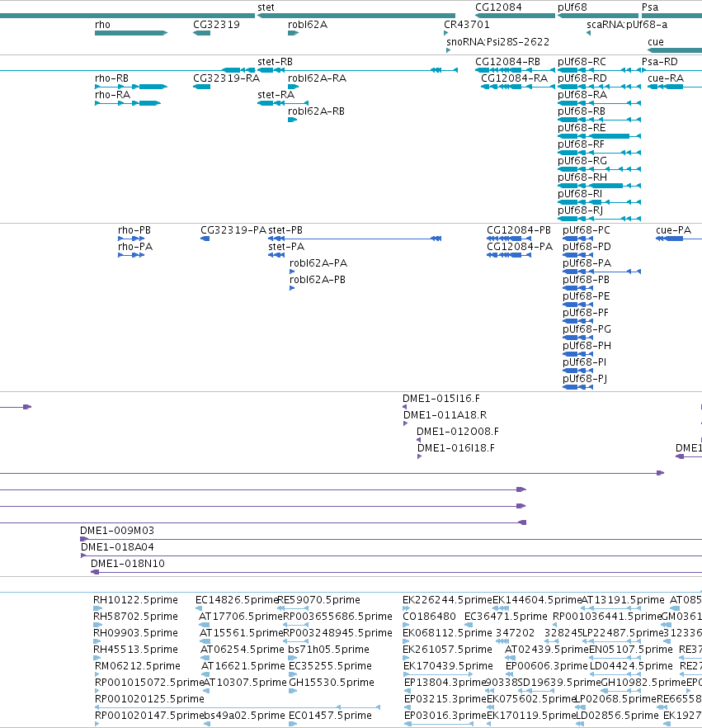Click DME1-009M03 BAC clone label
This screenshot has height=728, width=702.
point(117,531)
